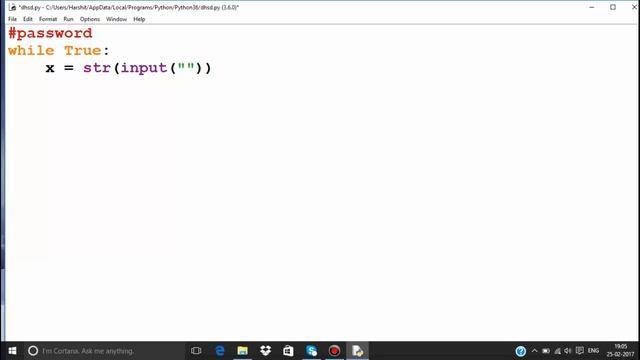
Task: Click the blue help question-mark tray icon
Action: (x=520, y=351)
